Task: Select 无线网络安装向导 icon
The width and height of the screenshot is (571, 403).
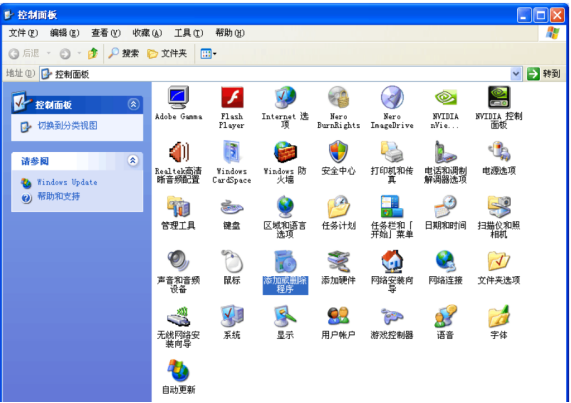Action: 178,316
